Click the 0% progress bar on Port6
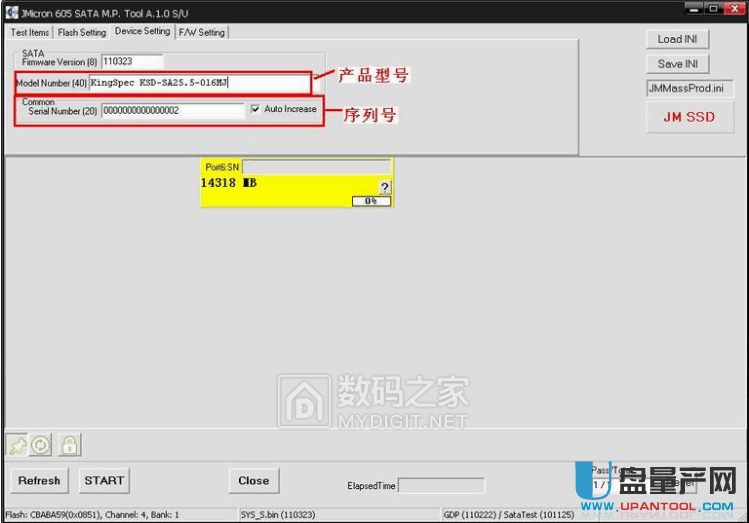749x523 pixels. [372, 201]
